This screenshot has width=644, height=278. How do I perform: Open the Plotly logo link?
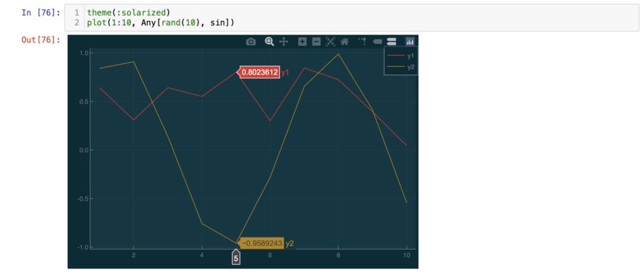click(x=410, y=42)
